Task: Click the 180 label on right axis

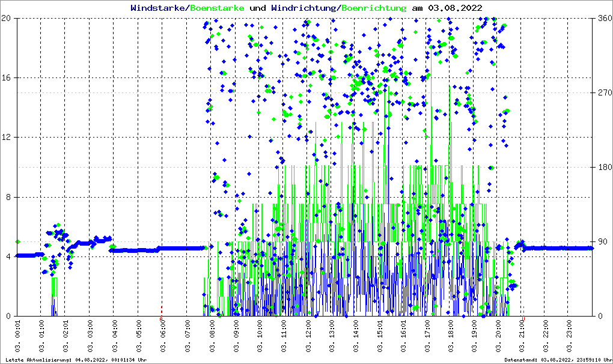Action: 604,167
